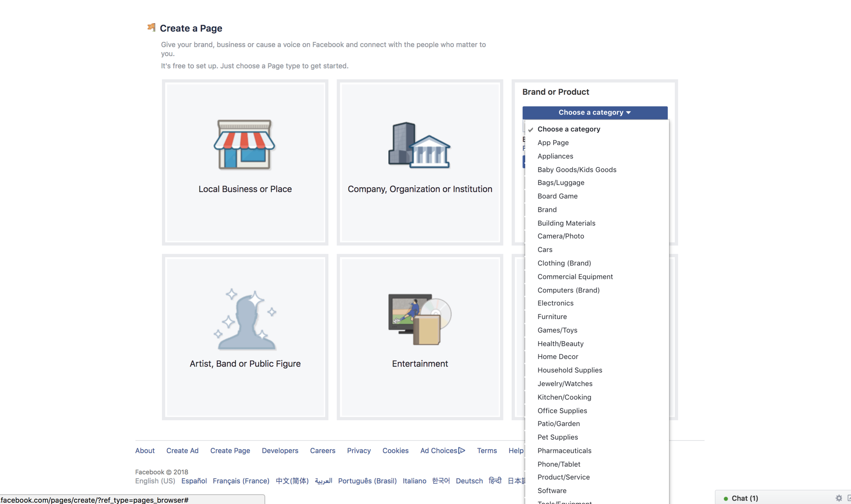Open chat settings gear icon
The width and height of the screenshot is (851, 504).
coord(839,498)
